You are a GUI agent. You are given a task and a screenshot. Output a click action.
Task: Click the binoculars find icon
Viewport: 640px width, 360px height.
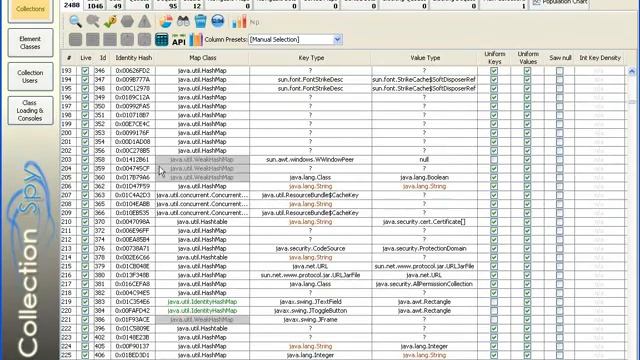(x=183, y=21)
